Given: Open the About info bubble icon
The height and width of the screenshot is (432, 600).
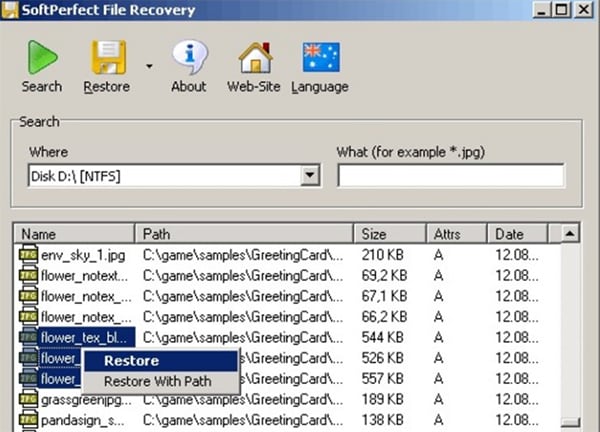Looking at the screenshot, I should tap(190, 57).
